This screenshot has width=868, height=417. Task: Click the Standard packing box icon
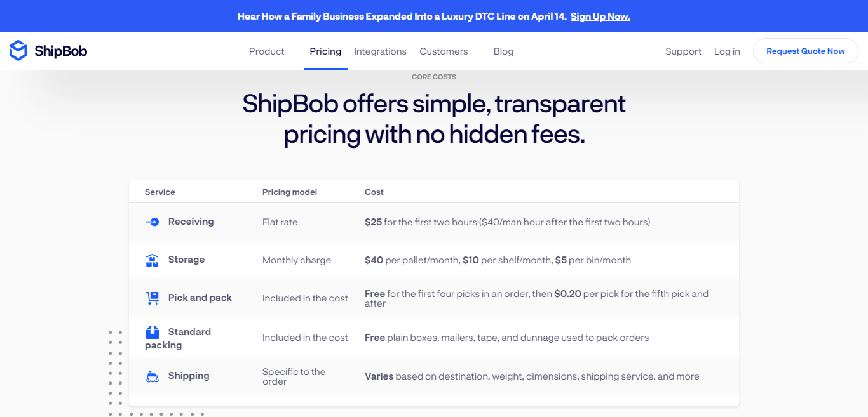tap(153, 332)
